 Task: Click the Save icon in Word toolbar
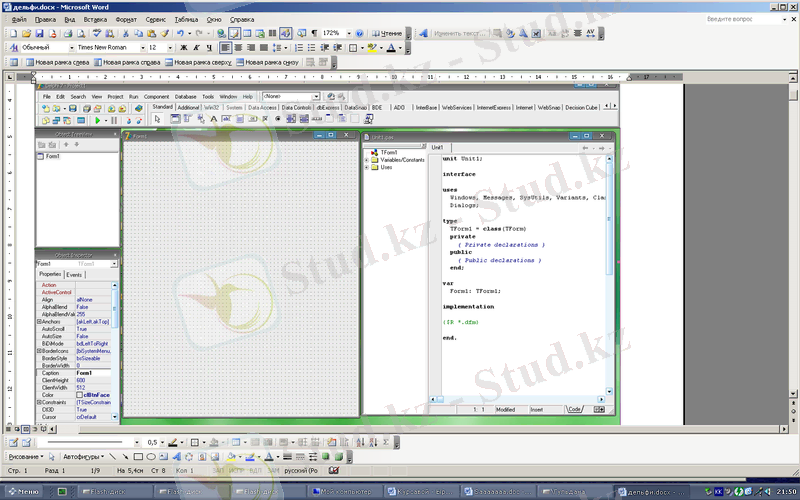click(37, 33)
